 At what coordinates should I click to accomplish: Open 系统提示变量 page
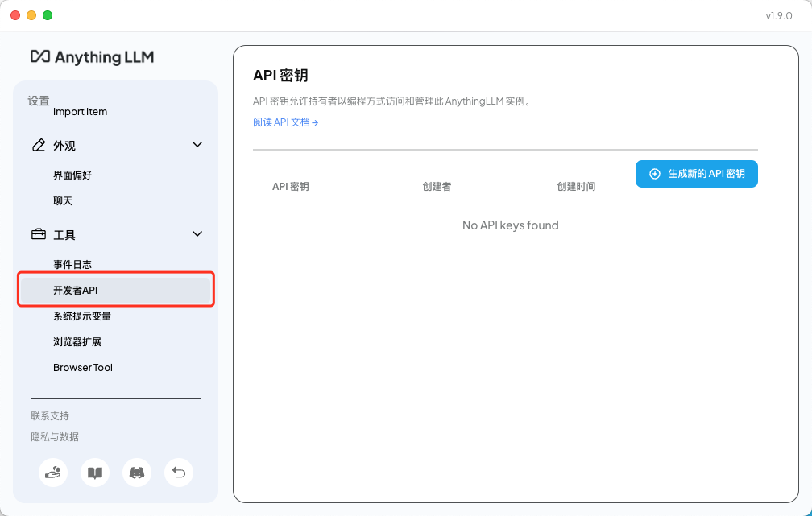tap(82, 316)
